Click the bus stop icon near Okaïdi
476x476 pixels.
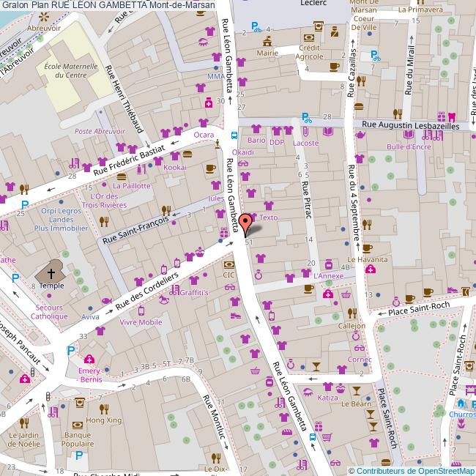tap(234, 135)
